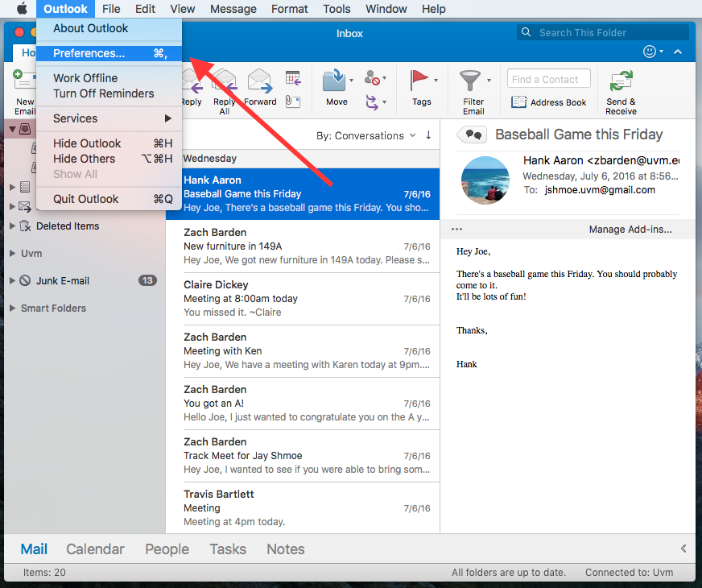Collapse the Inbox tree triangle
Image resolution: width=702 pixels, height=588 pixels.
click(x=13, y=130)
